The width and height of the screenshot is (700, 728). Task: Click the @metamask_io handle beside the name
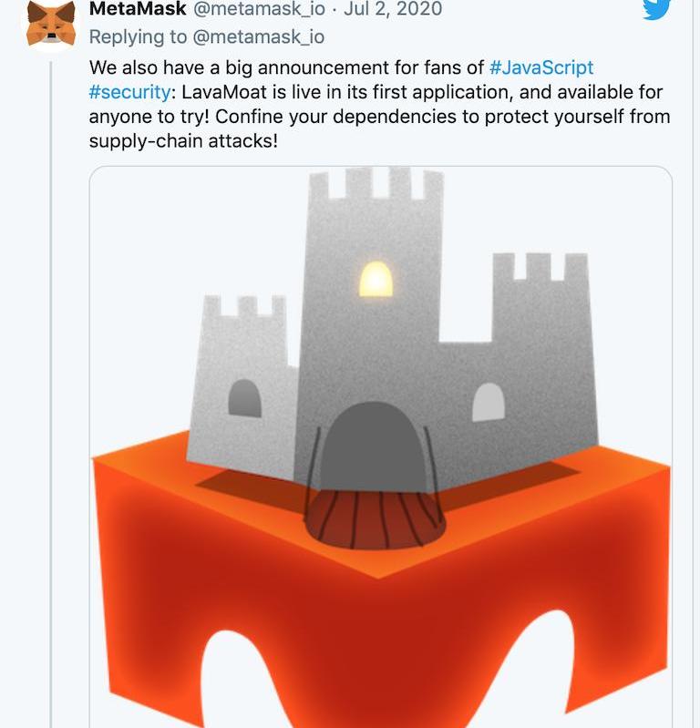pos(259,9)
